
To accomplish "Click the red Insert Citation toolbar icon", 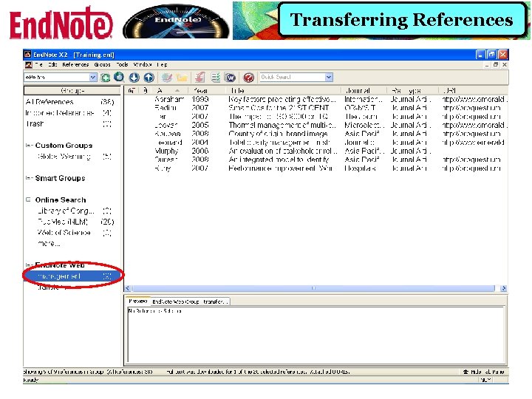I will click(199, 78).
